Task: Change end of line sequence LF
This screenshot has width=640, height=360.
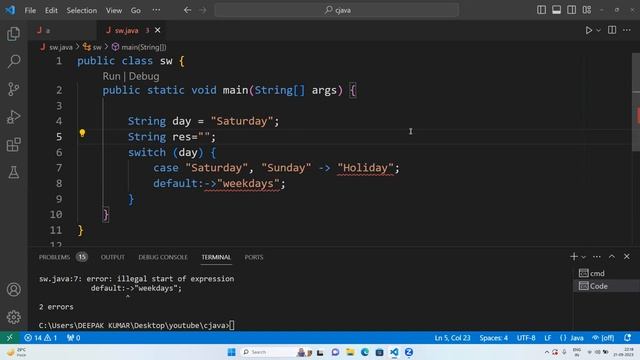Action: 547,338
